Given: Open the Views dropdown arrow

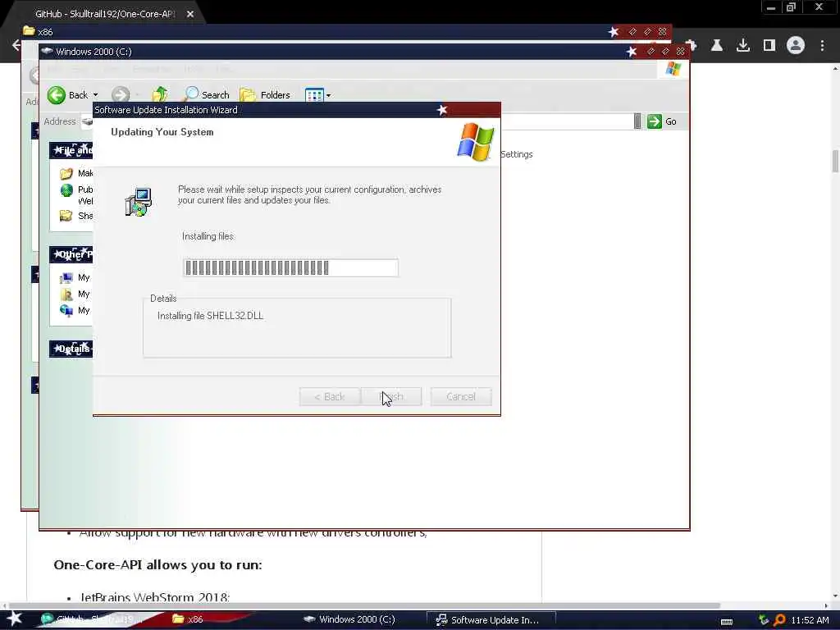Looking at the screenshot, I should pos(328,96).
